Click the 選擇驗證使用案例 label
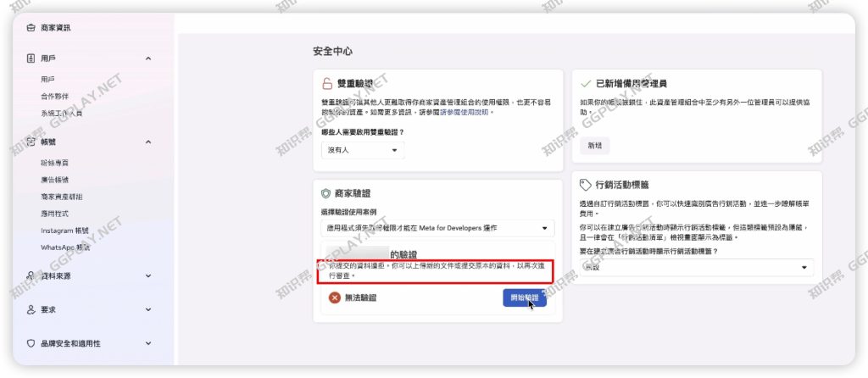The height and width of the screenshot is (378, 868). click(348, 212)
